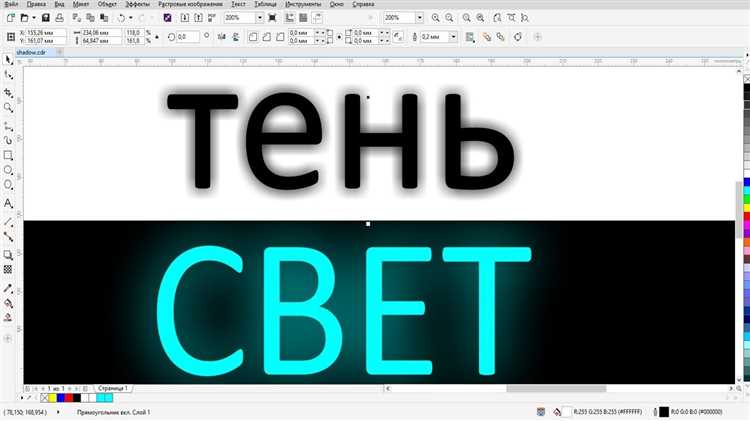Choose scalloped corner style

click(266, 37)
